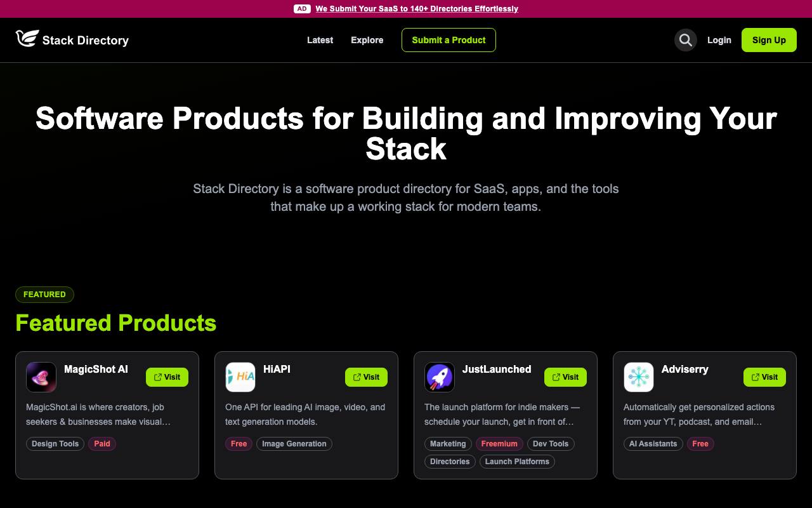The width and height of the screenshot is (812, 508).
Task: Open the Explore menu item
Action: click(367, 40)
